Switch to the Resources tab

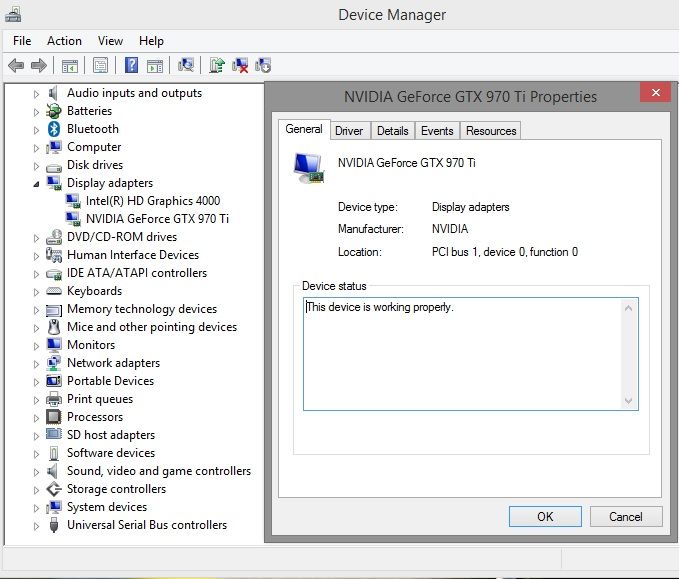coord(491,131)
